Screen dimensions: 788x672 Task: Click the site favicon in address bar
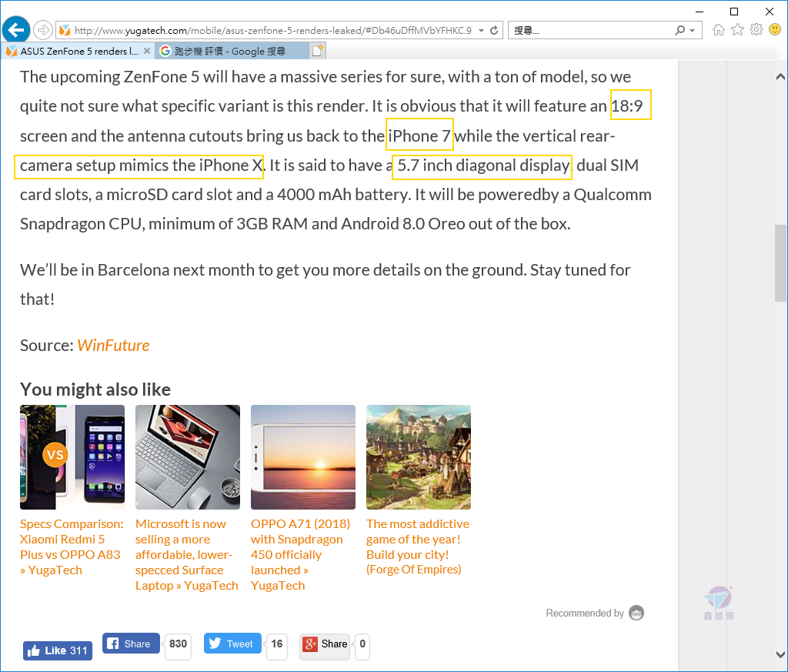point(65,30)
